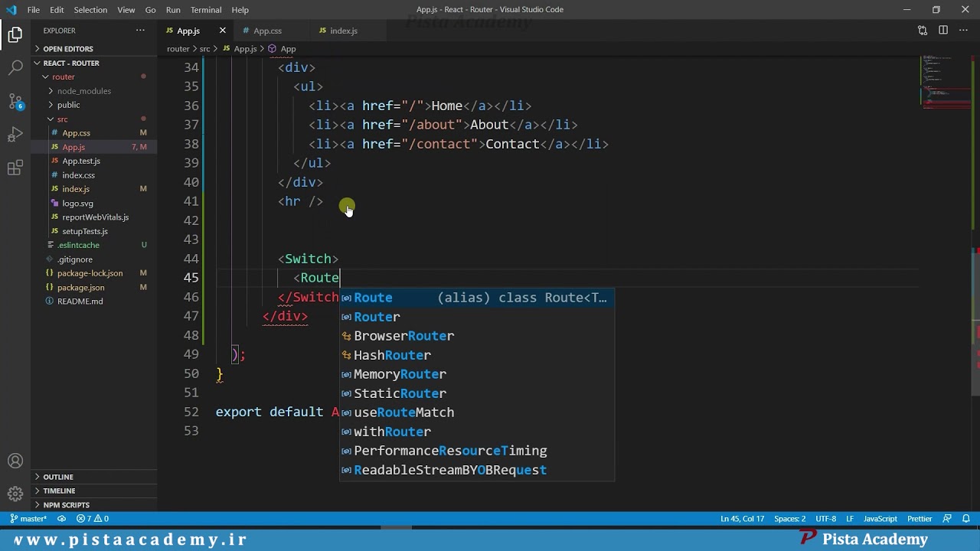Switch to the index.js tab
Image resolution: width=980 pixels, height=551 pixels.
(x=344, y=31)
